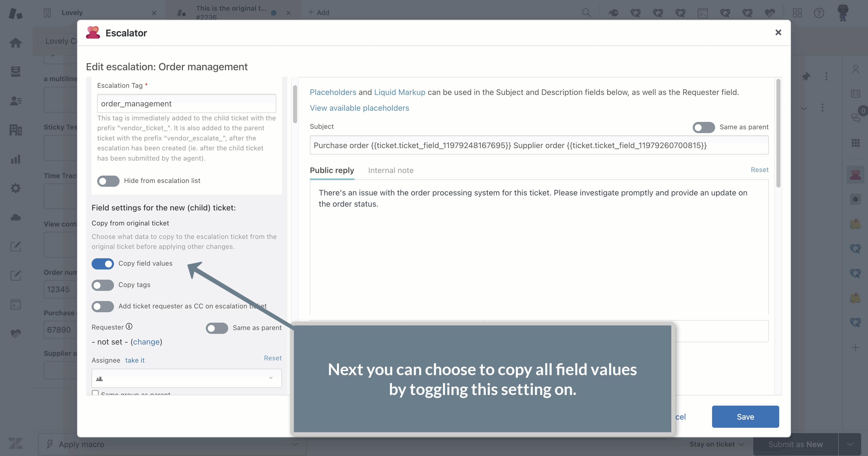This screenshot has height=456, width=868.
Task: Click the Purchase order field showing 67890
Action: (61, 330)
